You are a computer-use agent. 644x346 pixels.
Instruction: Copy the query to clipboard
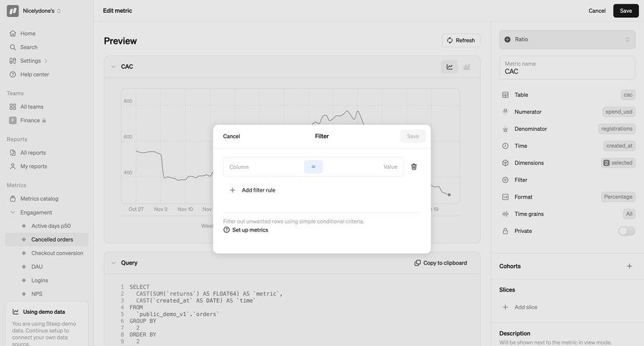441,262
